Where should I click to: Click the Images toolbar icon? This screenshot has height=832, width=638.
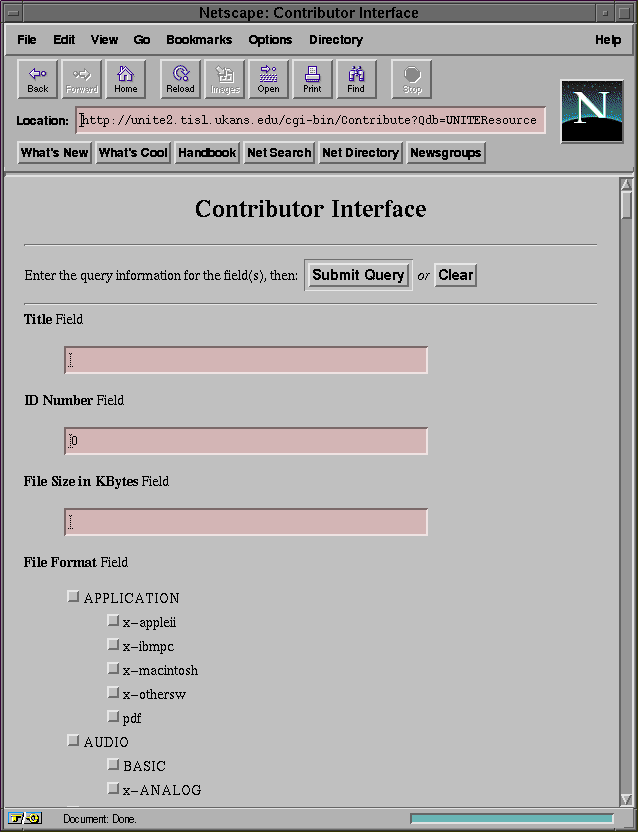pos(225,79)
